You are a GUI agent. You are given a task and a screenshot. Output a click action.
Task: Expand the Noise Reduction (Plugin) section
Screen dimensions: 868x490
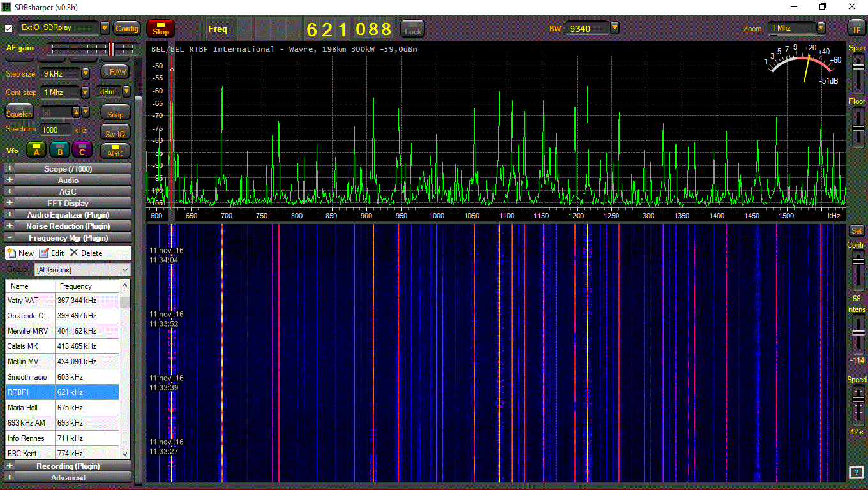(68, 226)
